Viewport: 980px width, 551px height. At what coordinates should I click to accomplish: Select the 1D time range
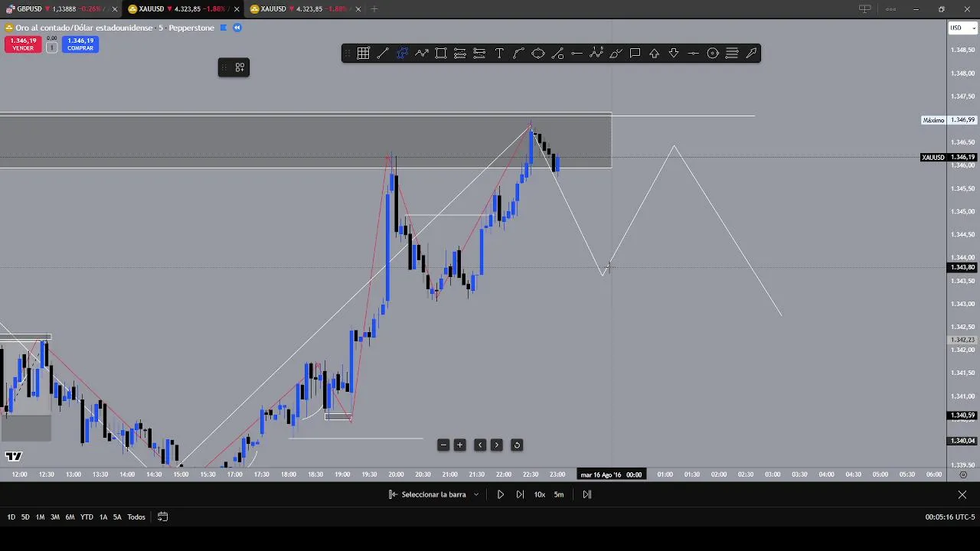tap(11, 517)
